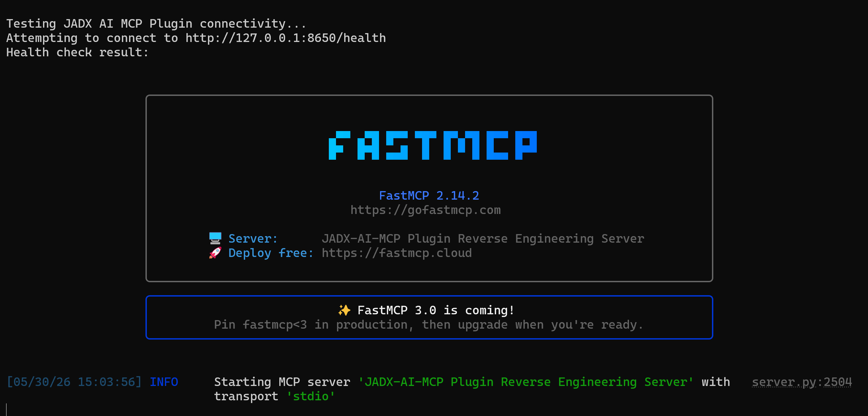Click the green 'stdio' transport value
Screen dimensions: 868x416
(x=311, y=396)
